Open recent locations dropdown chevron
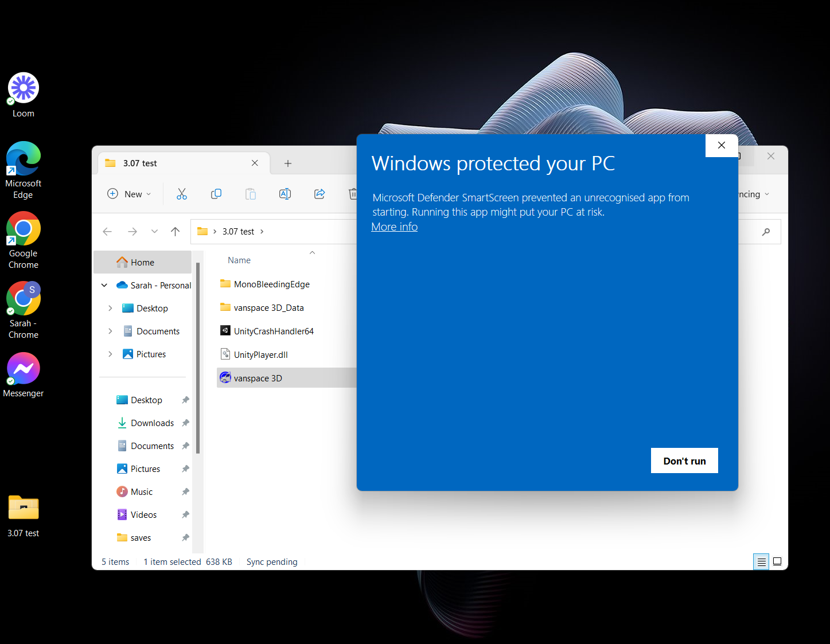830x644 pixels. tap(154, 232)
